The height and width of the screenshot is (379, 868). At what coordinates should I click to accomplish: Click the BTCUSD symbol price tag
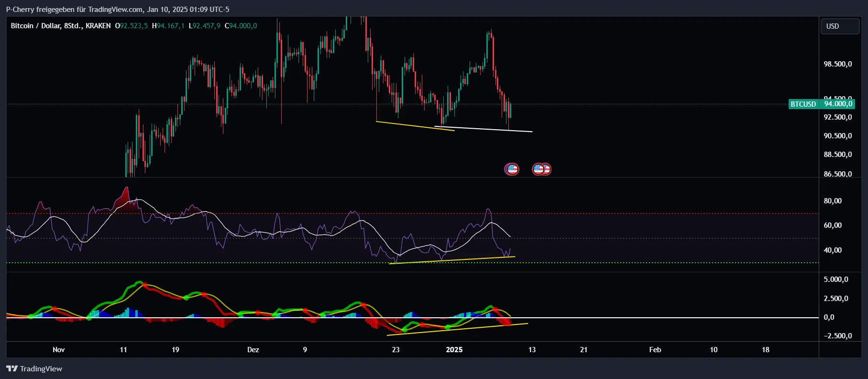click(803, 104)
